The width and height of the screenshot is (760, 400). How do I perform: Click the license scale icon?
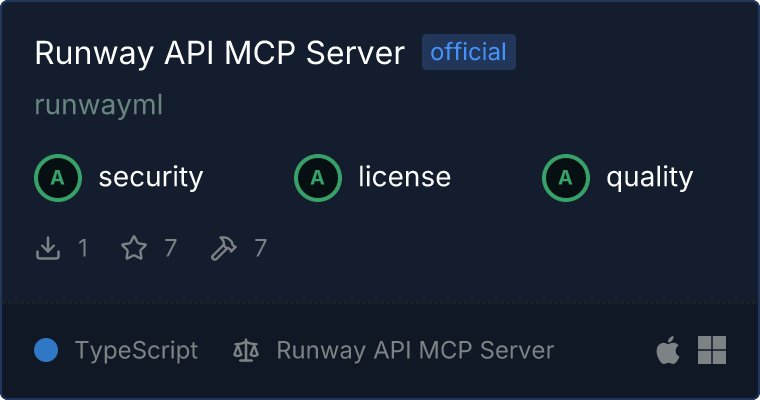tap(245, 350)
